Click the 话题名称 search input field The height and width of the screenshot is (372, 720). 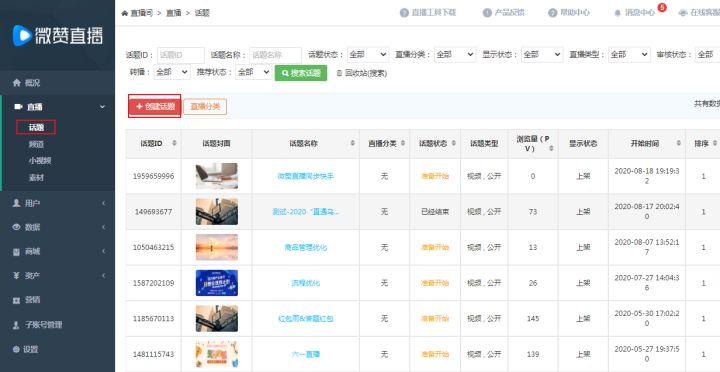click(276, 55)
